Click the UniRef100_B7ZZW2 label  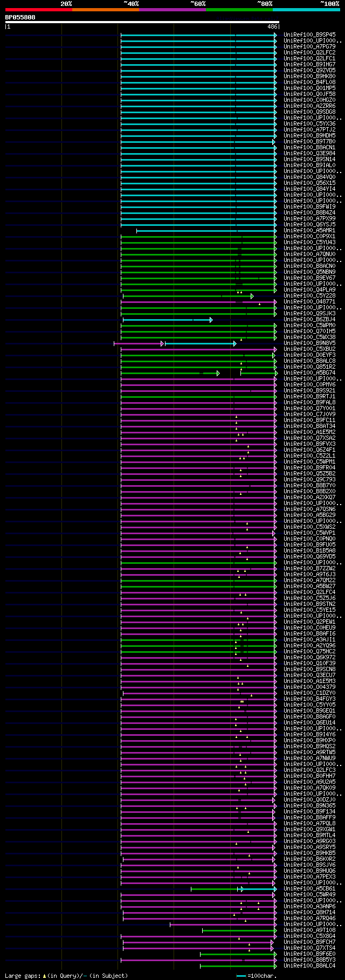pos(309,568)
